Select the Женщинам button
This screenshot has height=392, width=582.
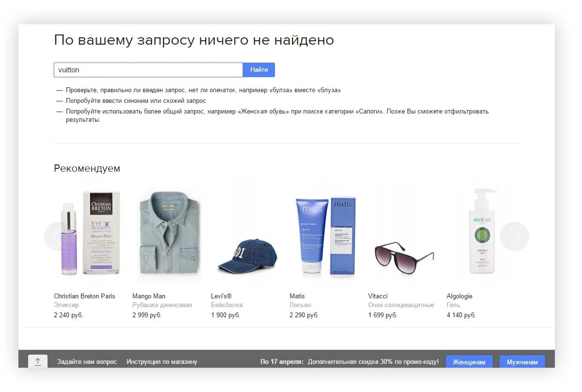point(469,362)
